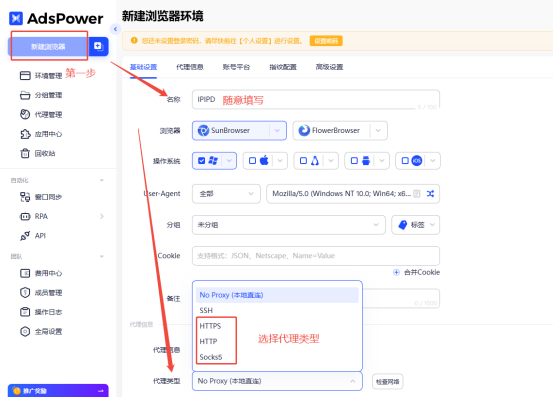This screenshot has height=397, width=554.
Task: Open the Android version dropdown arrow
Action: 382,161
